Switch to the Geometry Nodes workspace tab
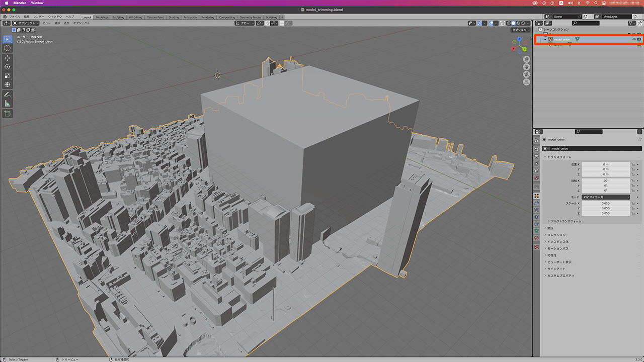The height and width of the screenshot is (362, 644). 250,17
